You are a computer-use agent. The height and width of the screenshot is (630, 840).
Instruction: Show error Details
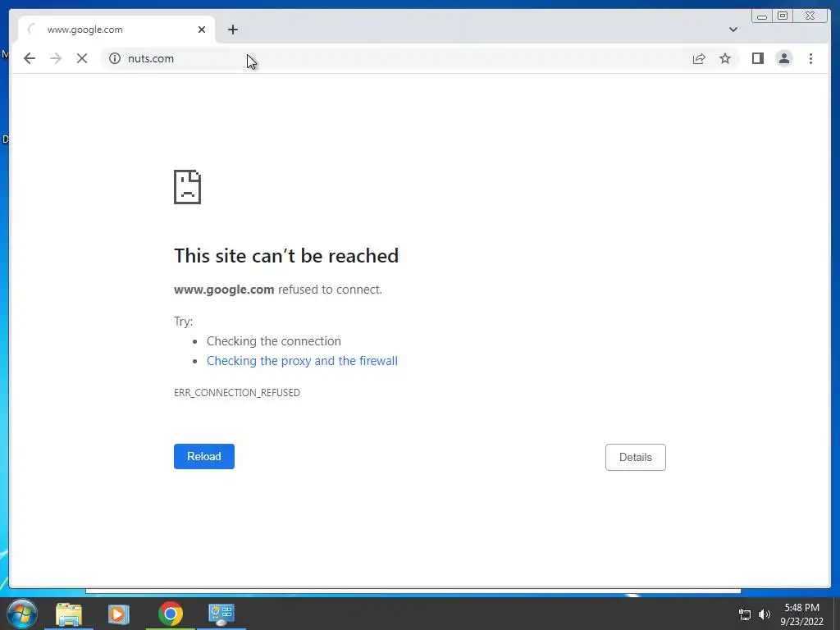[636, 458]
